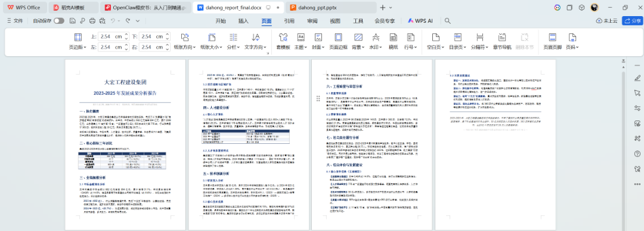Screen dimensions: 644x231
Task: Click the search magnifier icon
Action: [448, 20]
